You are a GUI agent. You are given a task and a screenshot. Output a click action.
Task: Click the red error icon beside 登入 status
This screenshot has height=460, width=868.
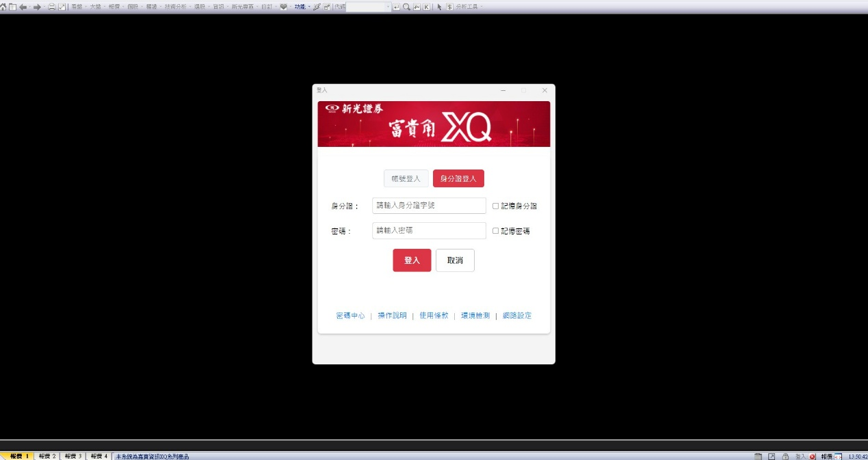pyautogui.click(x=813, y=456)
